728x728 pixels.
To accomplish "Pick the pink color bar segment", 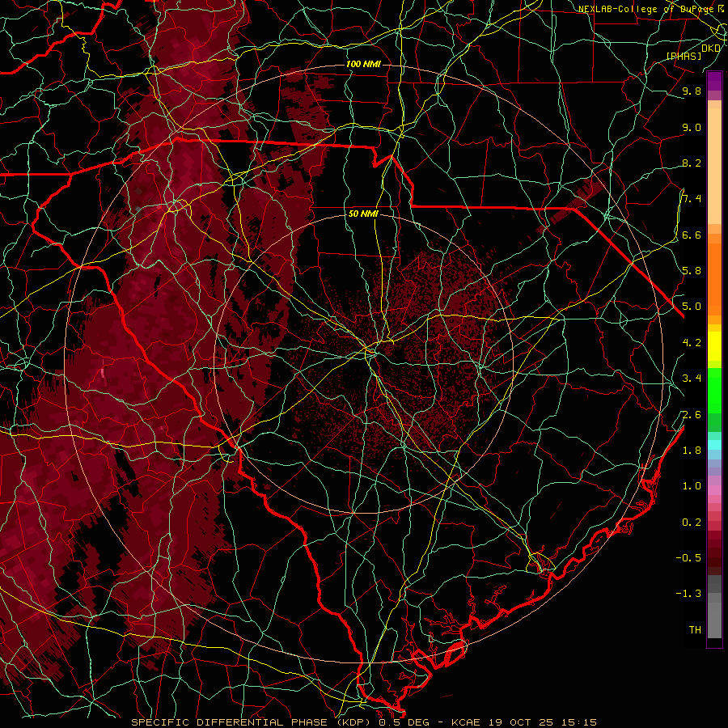I will tap(714, 490).
